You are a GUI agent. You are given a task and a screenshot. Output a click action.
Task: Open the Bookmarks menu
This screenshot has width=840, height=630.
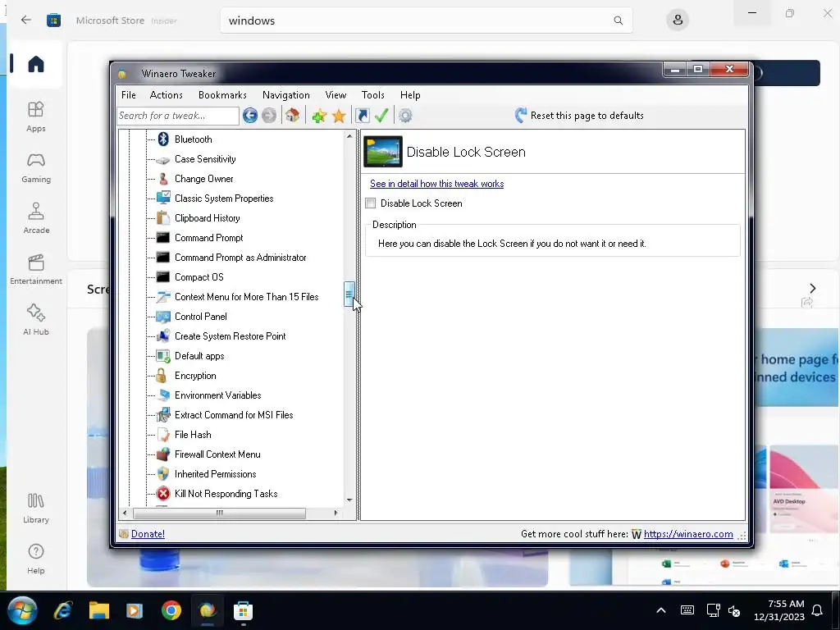click(x=222, y=95)
